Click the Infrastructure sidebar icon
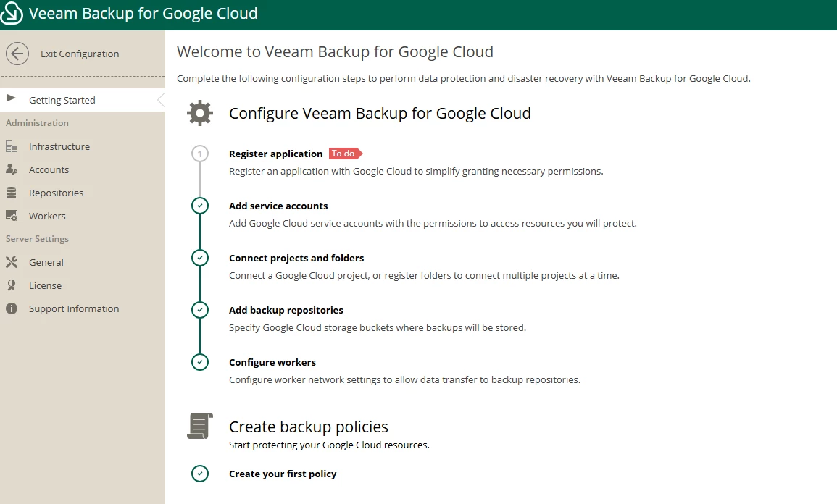 click(11, 146)
